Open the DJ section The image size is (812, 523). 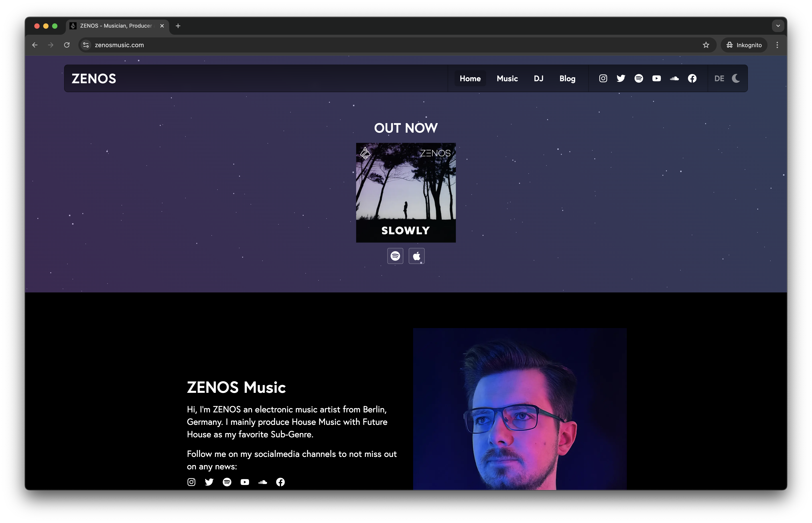pos(539,78)
